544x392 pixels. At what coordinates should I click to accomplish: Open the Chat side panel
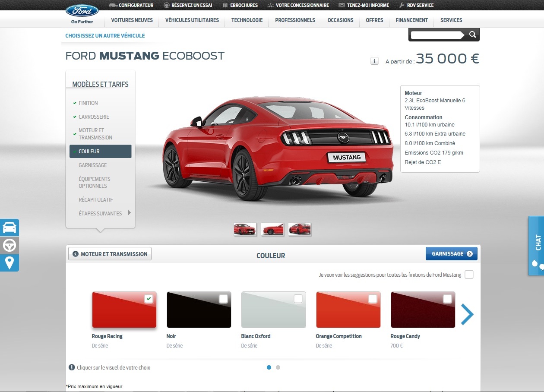point(536,245)
